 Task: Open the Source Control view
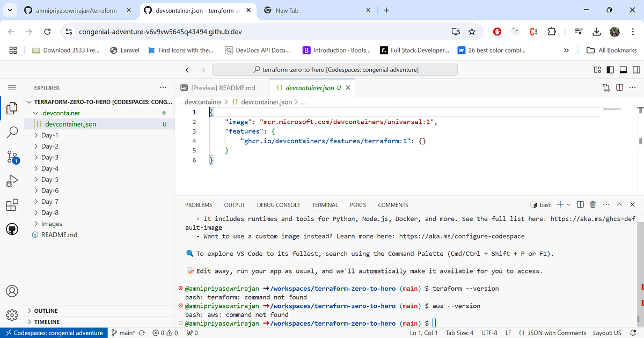point(11,156)
